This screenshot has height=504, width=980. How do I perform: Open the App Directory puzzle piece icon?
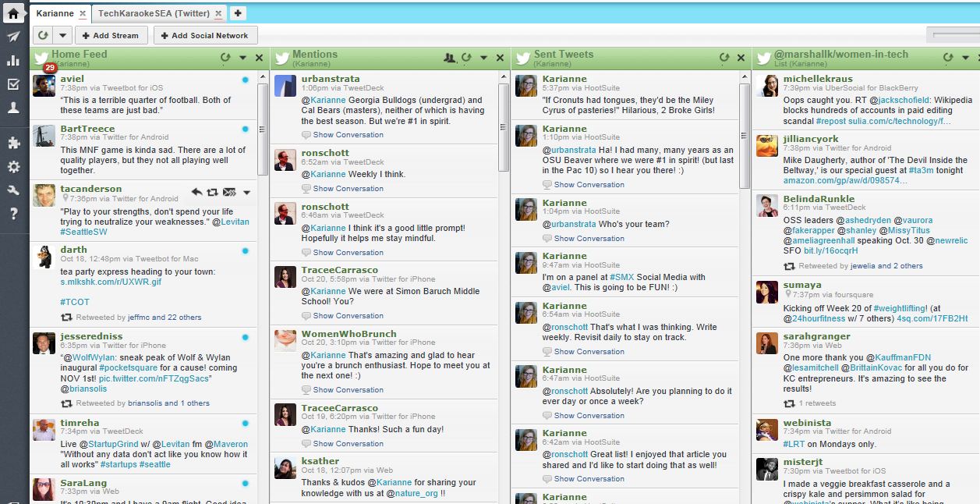click(x=13, y=143)
